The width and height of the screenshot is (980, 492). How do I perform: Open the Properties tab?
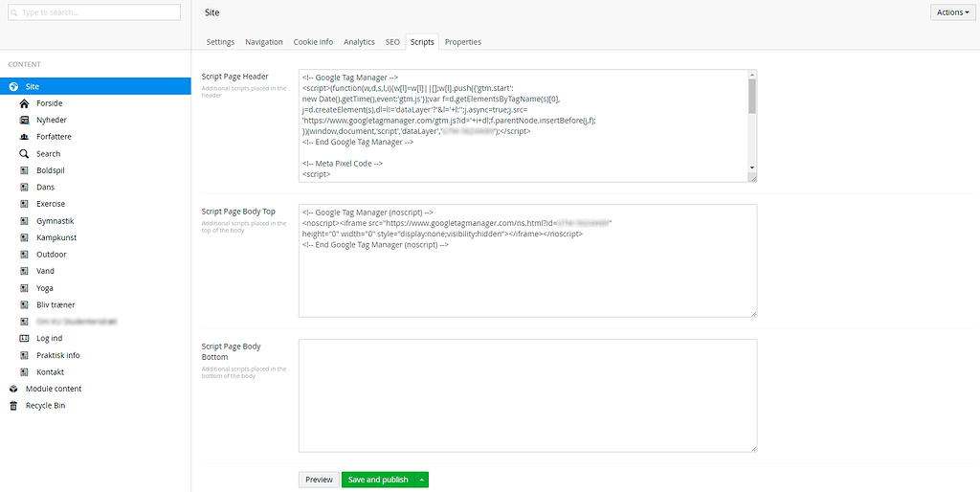(463, 42)
